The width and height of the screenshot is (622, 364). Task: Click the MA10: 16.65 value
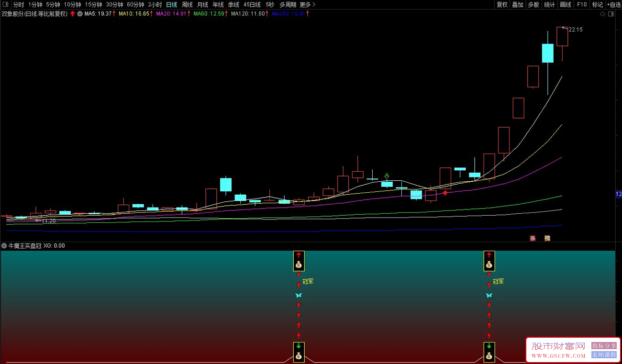tap(134, 14)
